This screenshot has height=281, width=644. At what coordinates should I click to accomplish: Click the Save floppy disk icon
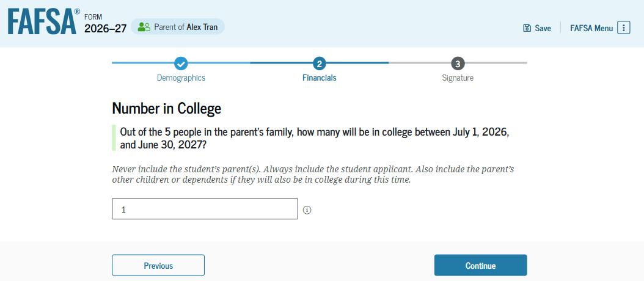(527, 28)
